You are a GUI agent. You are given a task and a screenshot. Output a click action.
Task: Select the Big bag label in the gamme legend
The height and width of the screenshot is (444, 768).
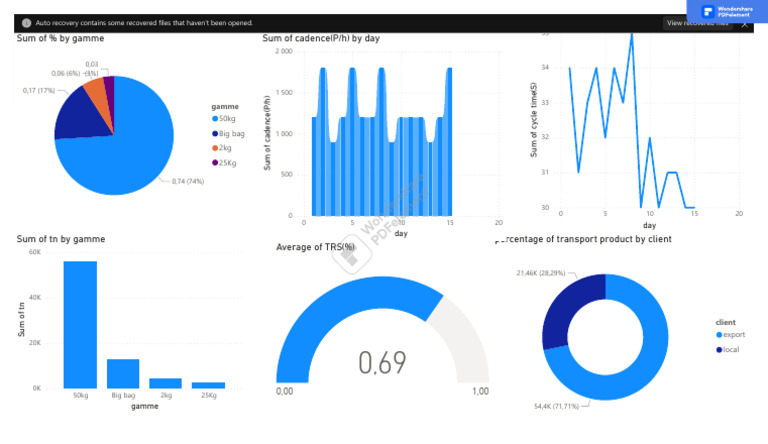pos(232,133)
